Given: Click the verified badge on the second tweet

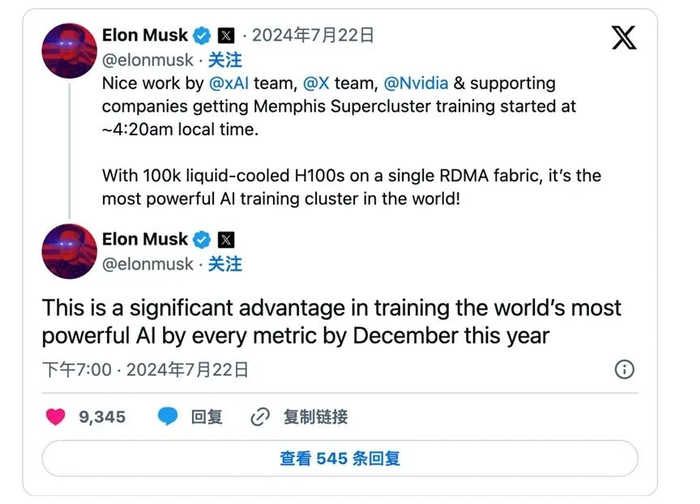Looking at the screenshot, I should pos(201,240).
